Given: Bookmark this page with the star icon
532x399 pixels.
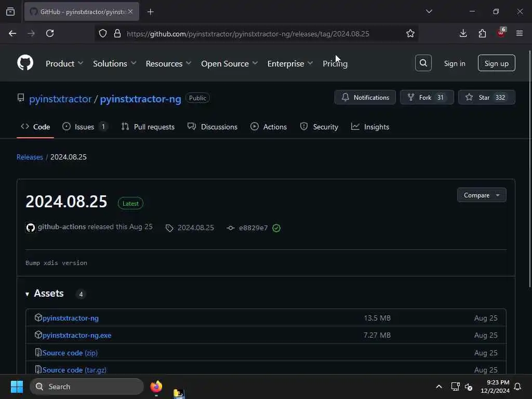Looking at the screenshot, I should pyautogui.click(x=410, y=33).
